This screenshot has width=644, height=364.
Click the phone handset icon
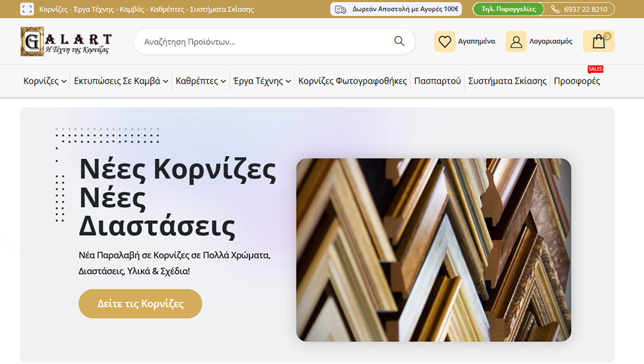coord(555,9)
